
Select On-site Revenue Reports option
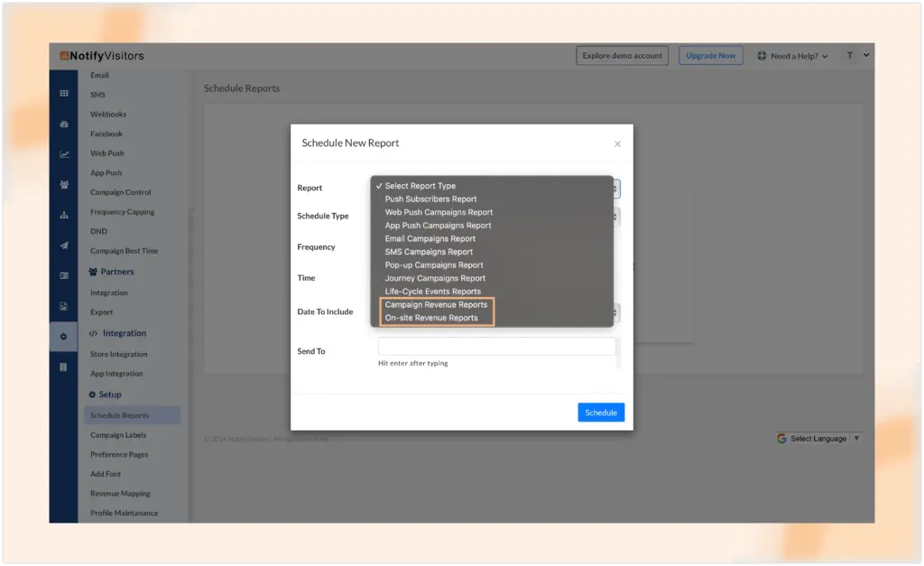(x=431, y=318)
